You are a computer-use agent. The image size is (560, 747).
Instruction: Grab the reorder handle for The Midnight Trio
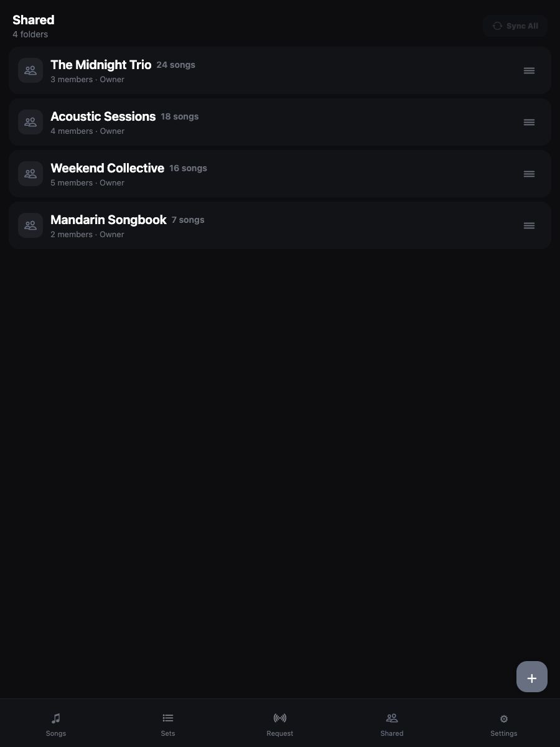pos(529,70)
